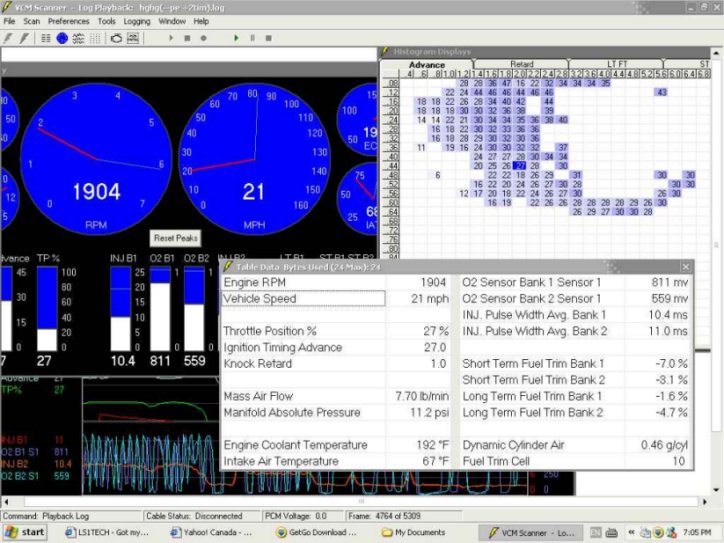This screenshot has width=724, height=543.
Task: Select the Advance histogram tab
Action: 427,64
